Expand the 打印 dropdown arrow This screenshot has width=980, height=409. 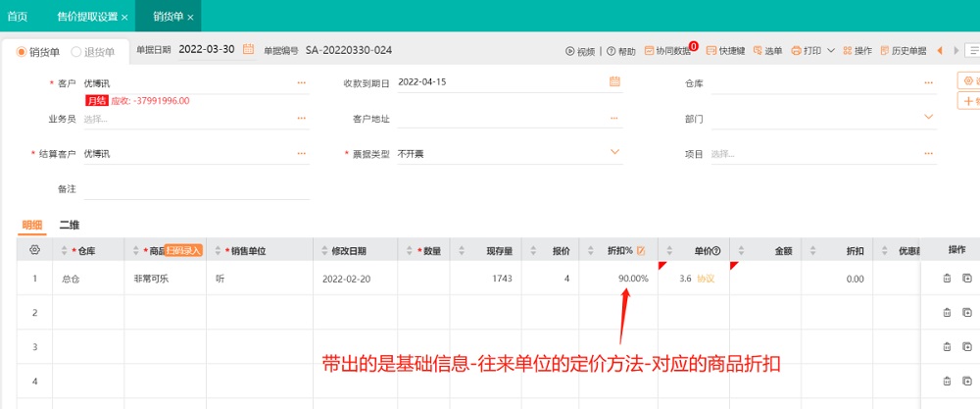831,51
